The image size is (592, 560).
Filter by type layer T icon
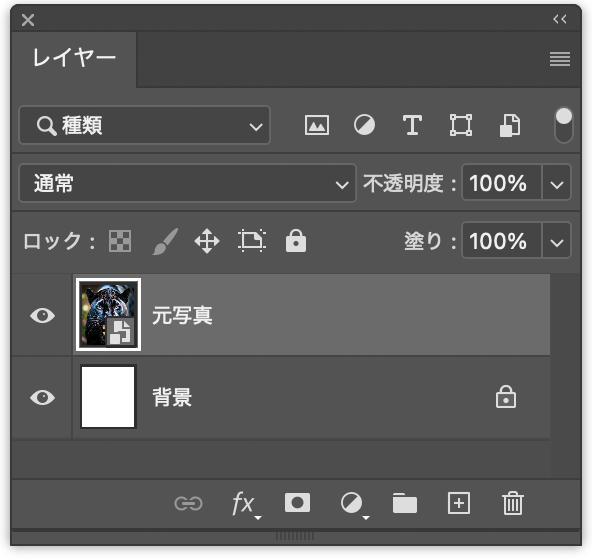(412, 125)
